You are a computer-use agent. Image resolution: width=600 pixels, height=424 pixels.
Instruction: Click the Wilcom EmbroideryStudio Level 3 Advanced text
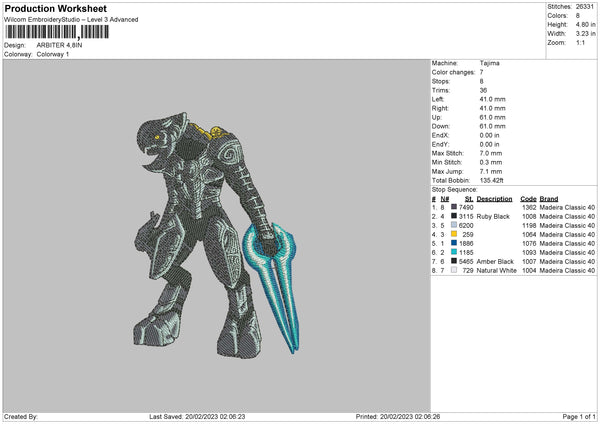coord(71,20)
